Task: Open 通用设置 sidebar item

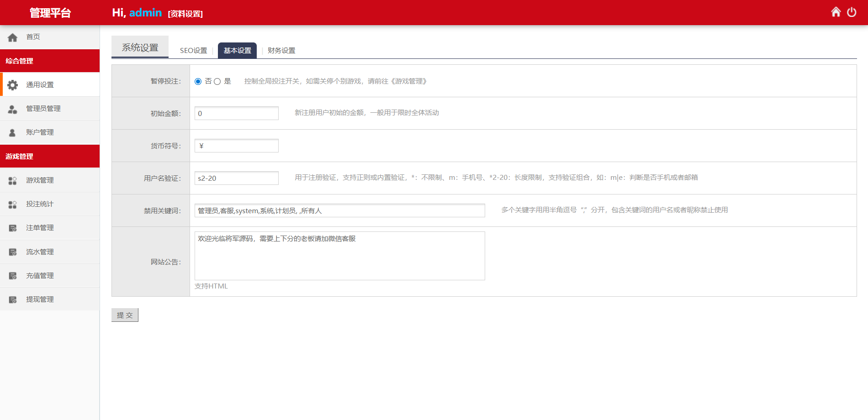Action: (50, 84)
